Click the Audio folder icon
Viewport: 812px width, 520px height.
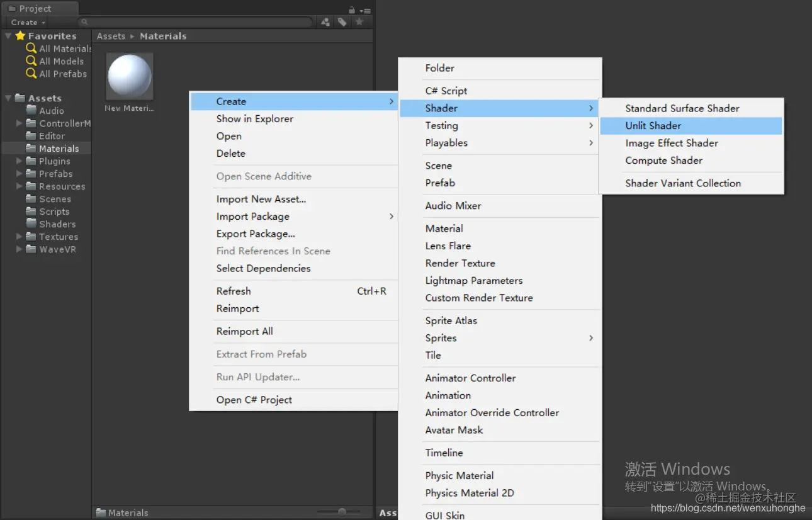pos(31,110)
